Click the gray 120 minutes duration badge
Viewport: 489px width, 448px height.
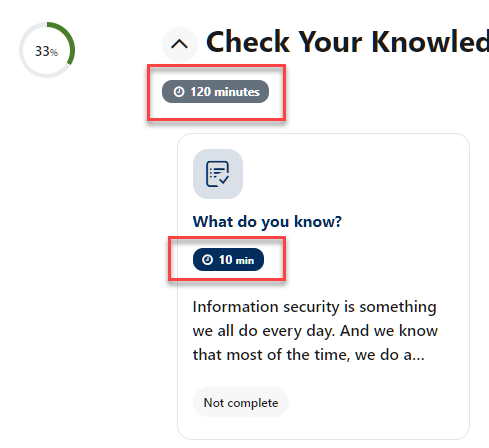point(215,91)
